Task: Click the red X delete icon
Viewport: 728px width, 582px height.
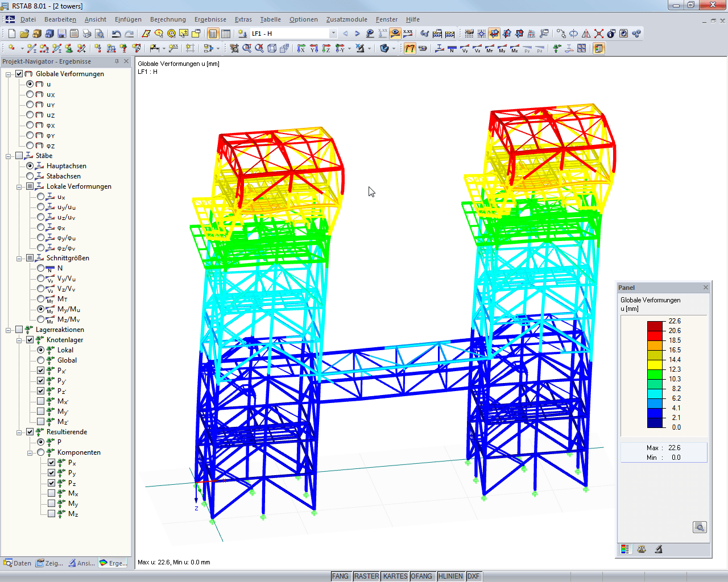Action: coord(599,34)
